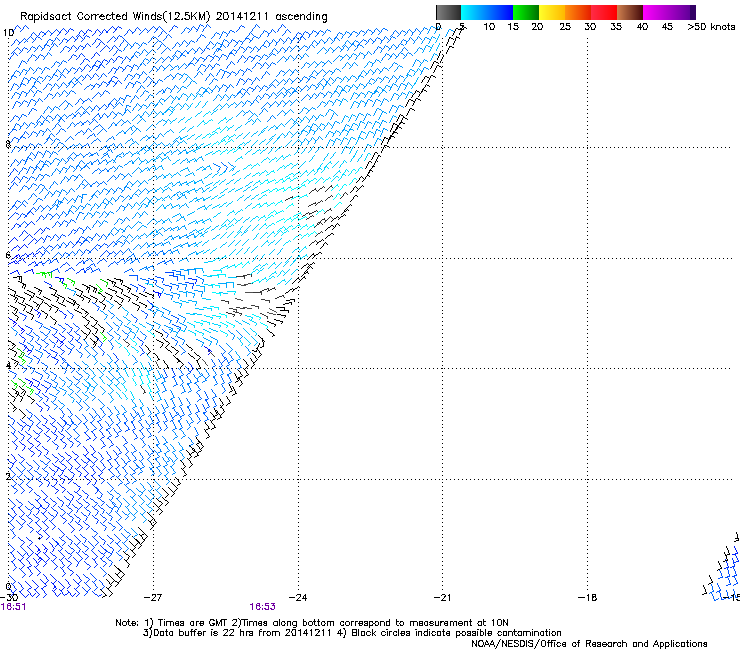This screenshot has width=740, height=650.
Task: Click the magenta 40-45 knots legend color
Action: 656,12
